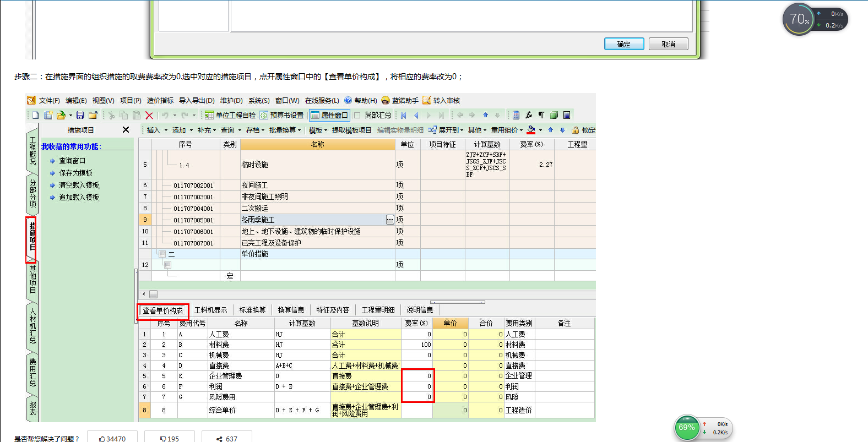
Task: Switch to the 工料机显示 tab
Action: 211,310
